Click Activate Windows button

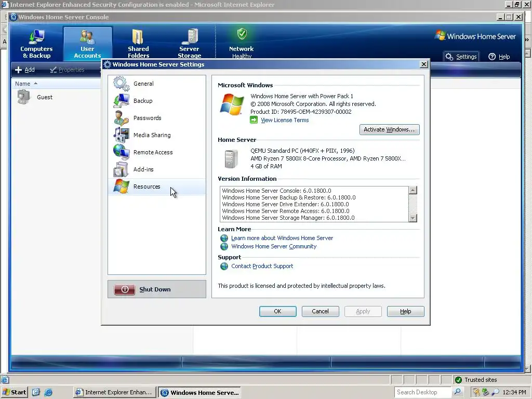click(389, 129)
